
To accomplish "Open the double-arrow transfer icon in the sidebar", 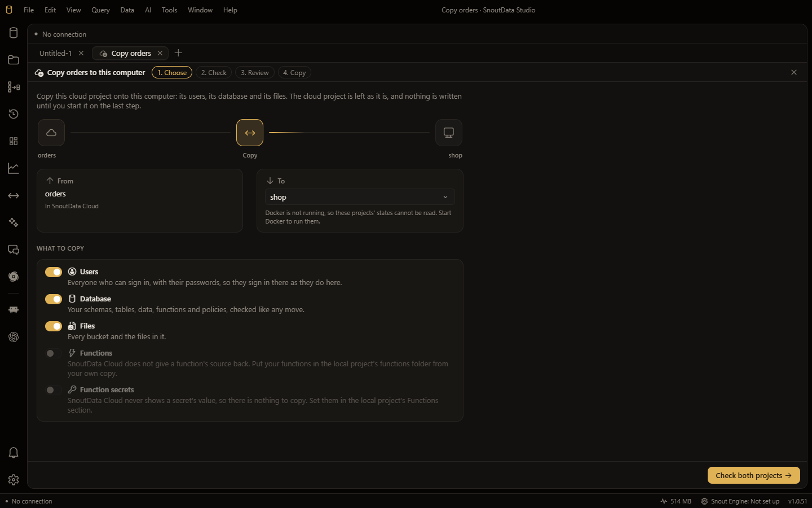I will 14,195.
